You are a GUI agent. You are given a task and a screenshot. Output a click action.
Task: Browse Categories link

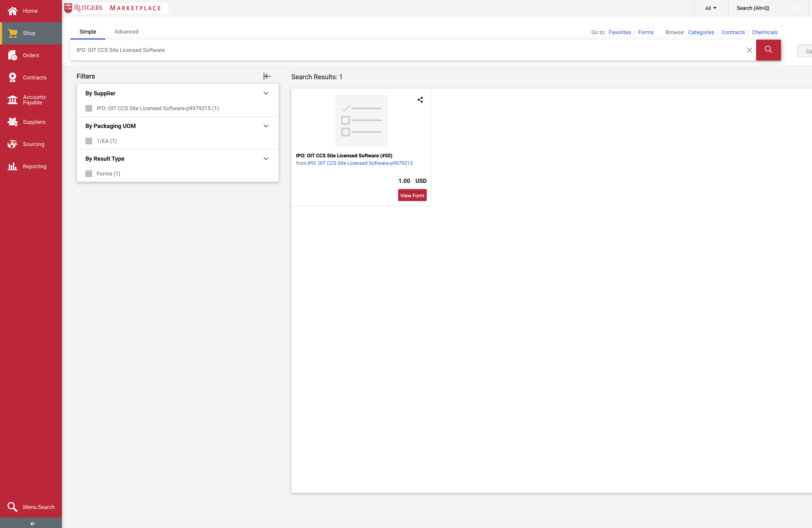coord(701,32)
